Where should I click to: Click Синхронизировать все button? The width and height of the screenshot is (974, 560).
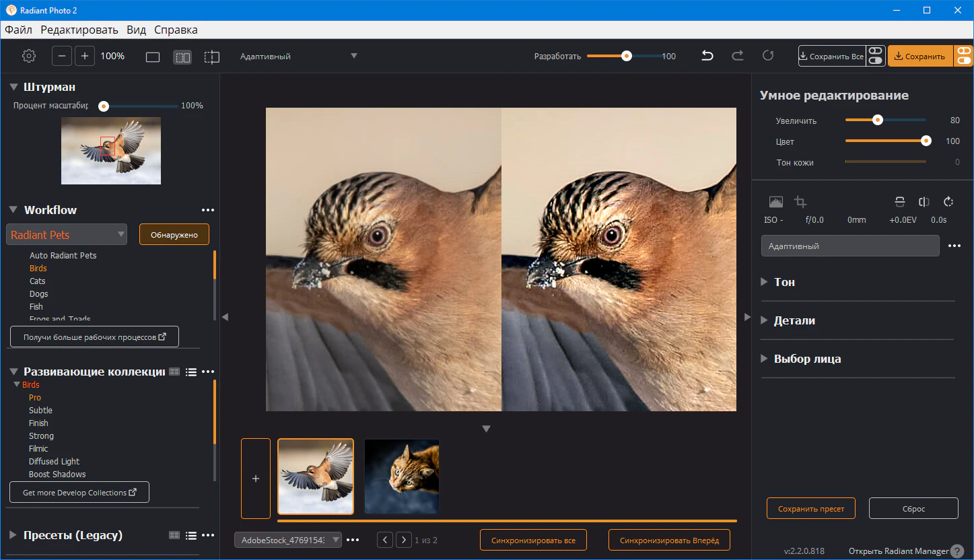(533, 540)
